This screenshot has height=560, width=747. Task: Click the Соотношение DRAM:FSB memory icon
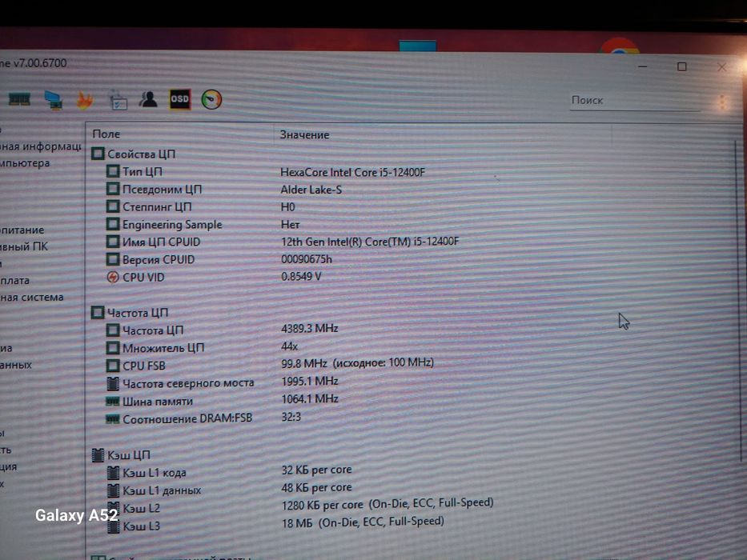coord(112,419)
